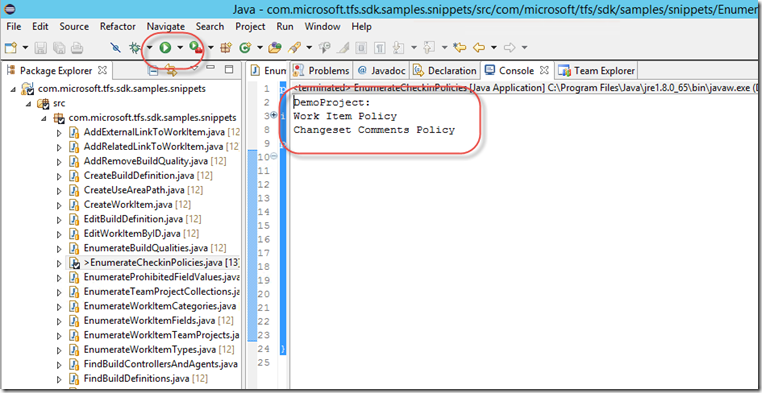
Task: Click the Run Last Tool icon with red toolbox
Action: click(x=196, y=47)
